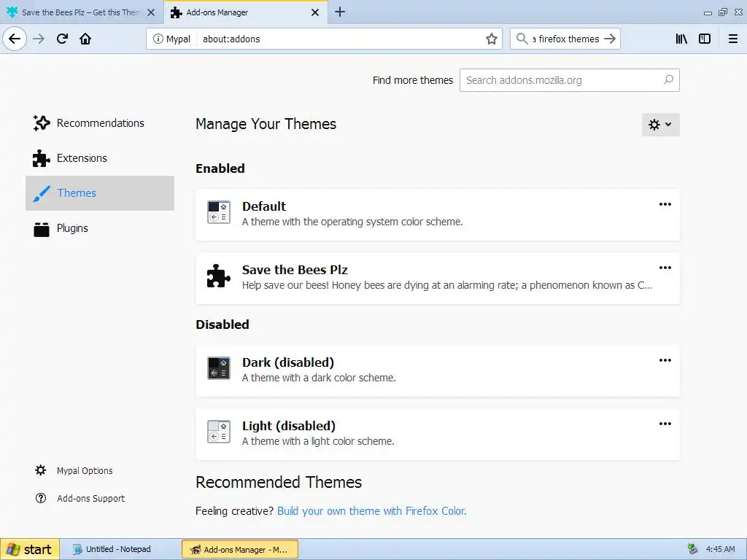747x560 pixels.
Task: Click the magnifier in addons search box
Action: 668,80
